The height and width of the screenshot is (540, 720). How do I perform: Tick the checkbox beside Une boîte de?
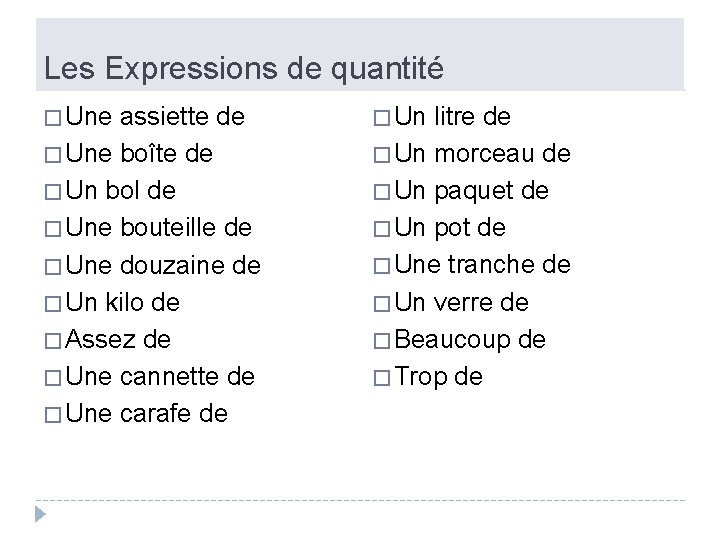(x=53, y=155)
